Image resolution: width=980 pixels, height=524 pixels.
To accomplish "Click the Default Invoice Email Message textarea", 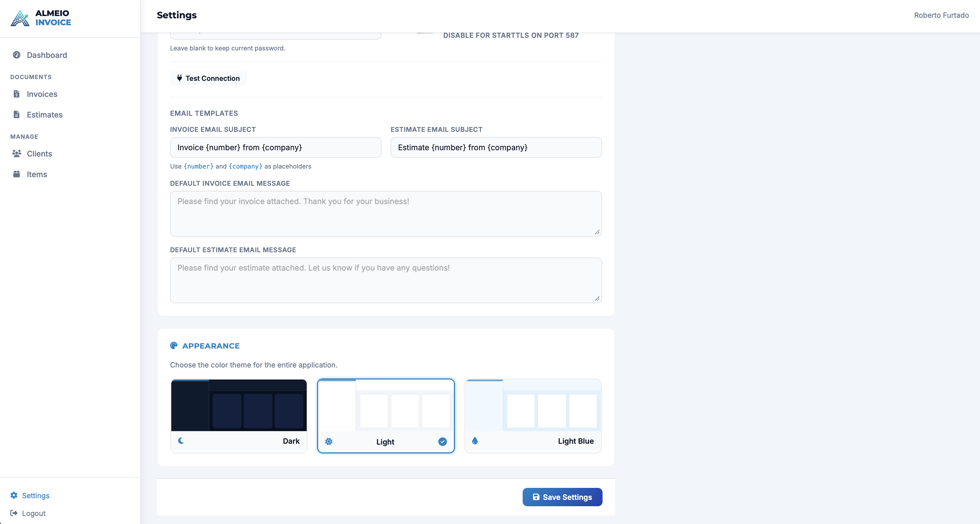I will pos(386,214).
